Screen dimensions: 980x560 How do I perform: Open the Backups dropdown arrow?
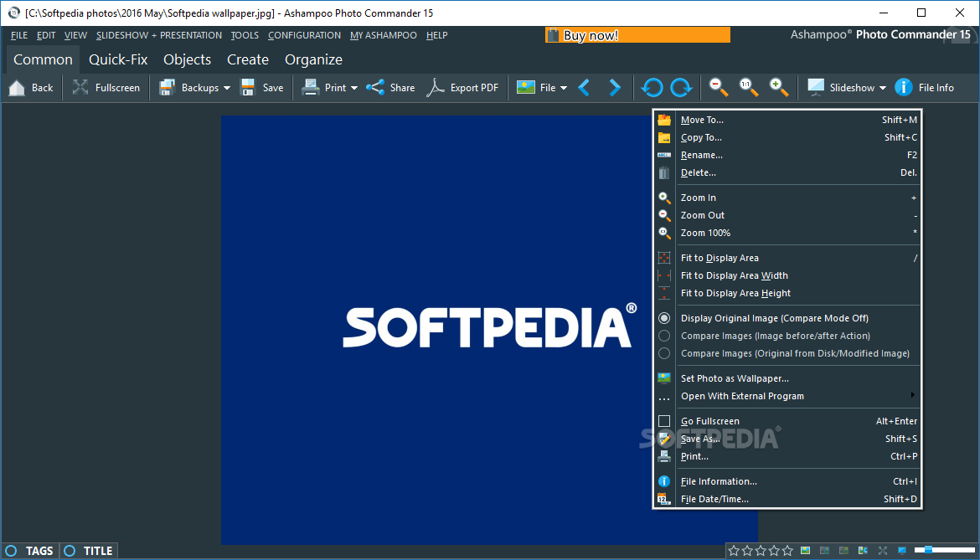coord(227,88)
